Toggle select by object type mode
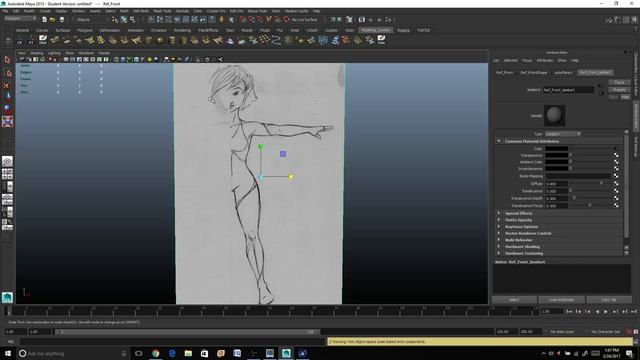 (x=124, y=20)
